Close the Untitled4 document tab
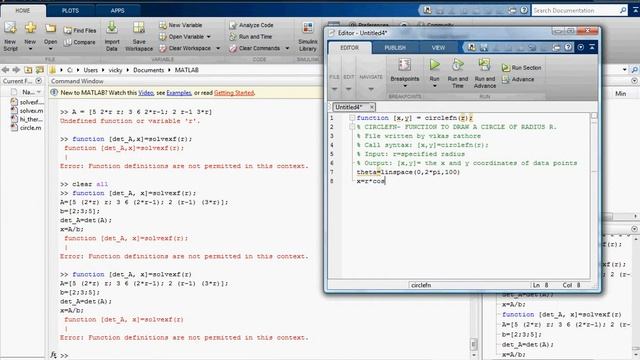 tap(372, 107)
